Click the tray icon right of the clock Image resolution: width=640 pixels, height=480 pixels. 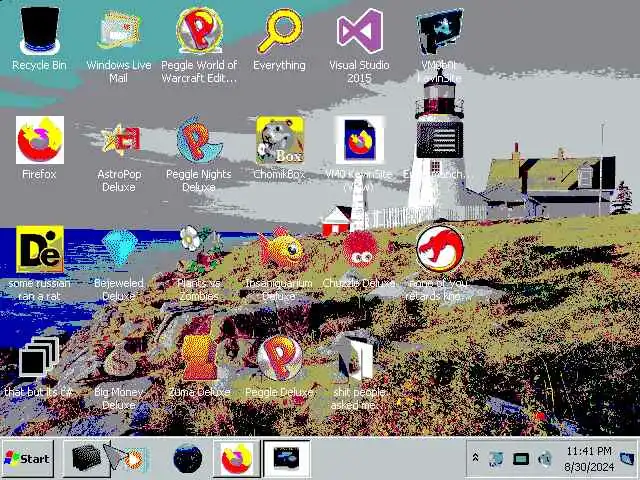click(627, 458)
